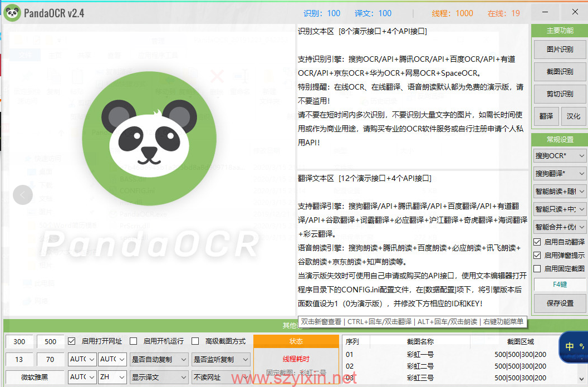Open the ZH language dropdown

(x=112, y=377)
